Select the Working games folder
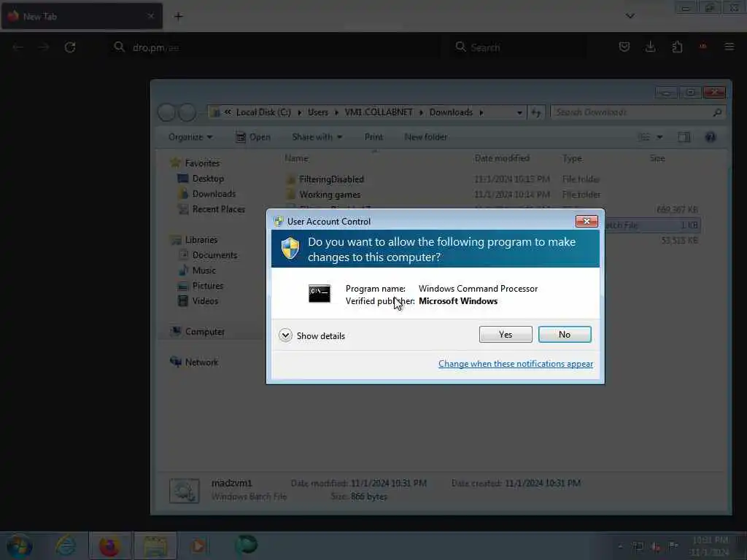This screenshot has height=560, width=747. pyautogui.click(x=330, y=194)
